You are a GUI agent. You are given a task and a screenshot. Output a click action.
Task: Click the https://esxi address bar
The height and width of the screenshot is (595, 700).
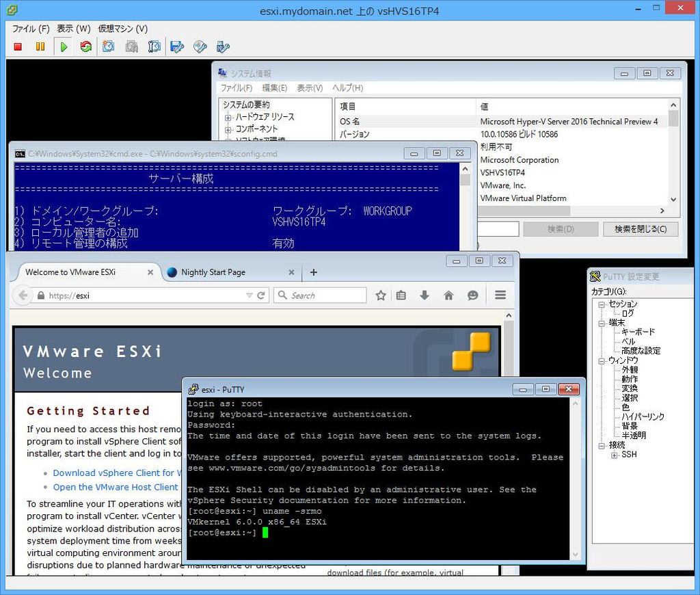tap(144, 295)
